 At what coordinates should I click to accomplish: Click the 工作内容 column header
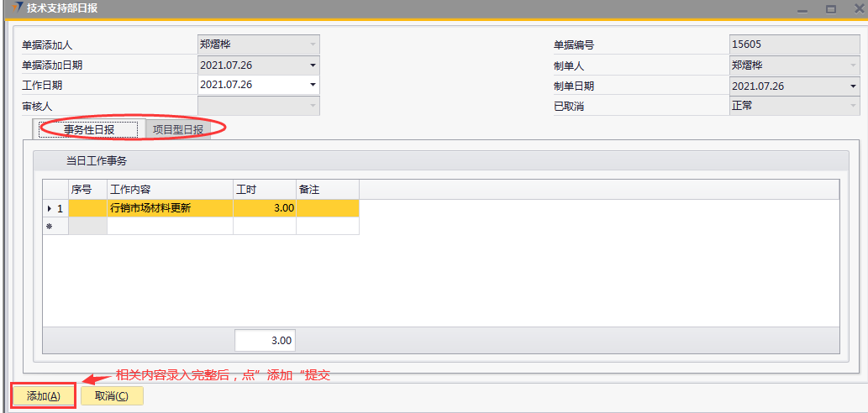coord(170,190)
